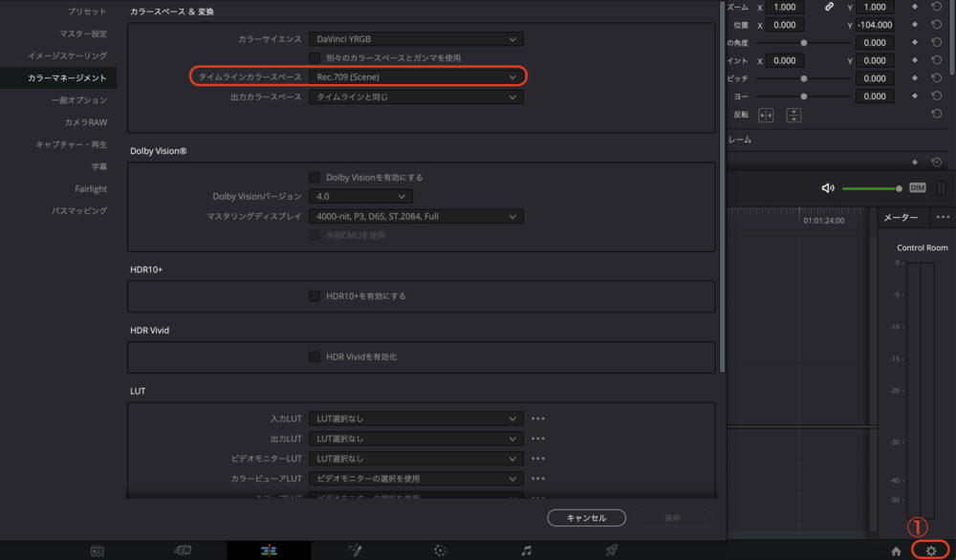Image resolution: width=956 pixels, height=560 pixels.
Task: Mute audio with the speaker icon
Action: (828, 188)
